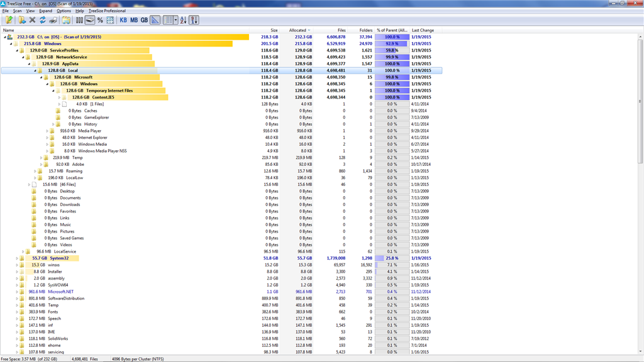Image resolution: width=644 pixels, height=362 pixels.
Task: Print the report using the printer icon
Action: [x=53, y=19]
